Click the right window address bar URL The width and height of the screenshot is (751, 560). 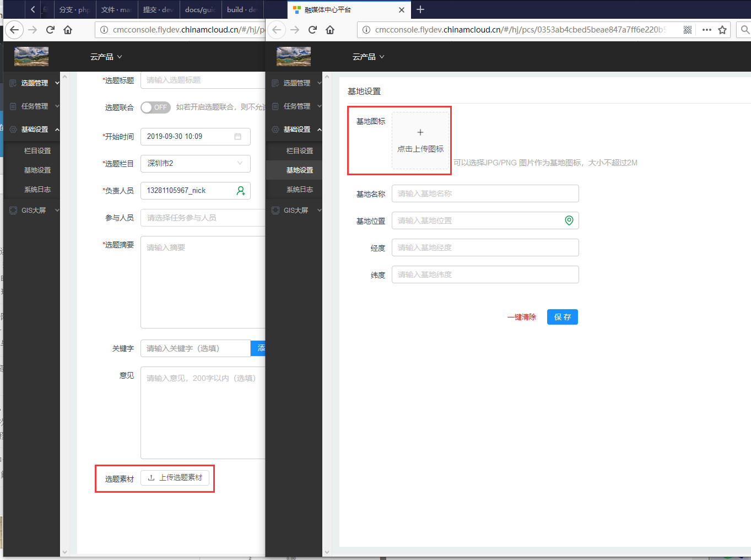521,30
